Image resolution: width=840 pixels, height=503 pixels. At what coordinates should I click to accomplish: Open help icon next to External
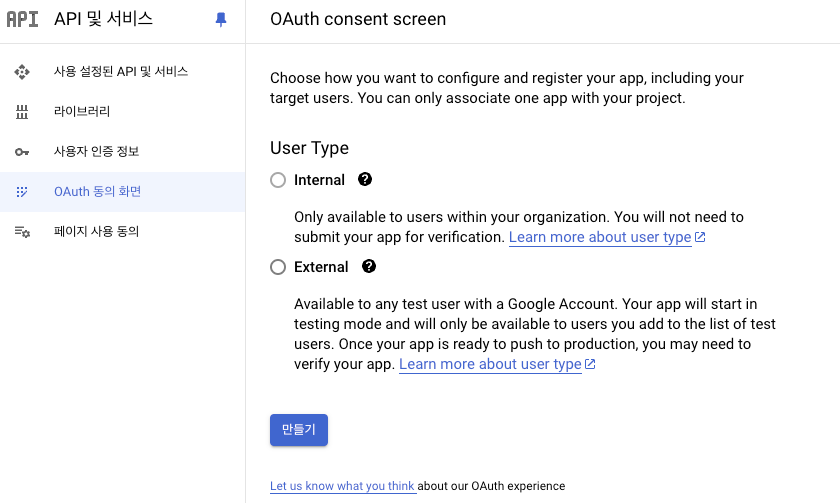tap(369, 266)
